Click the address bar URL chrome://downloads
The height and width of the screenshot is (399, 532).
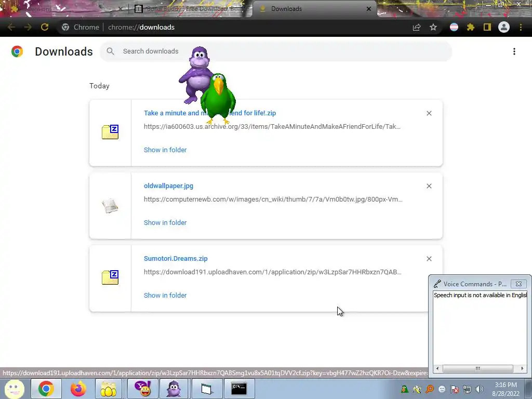coord(141,27)
